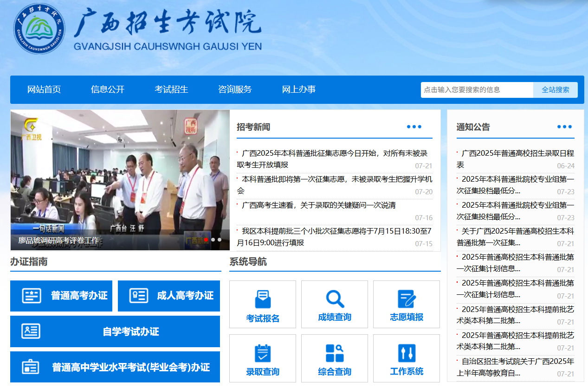Open news 本科普通批即将第一次征集志愿
This screenshot has width=588, height=388.
[335, 185]
